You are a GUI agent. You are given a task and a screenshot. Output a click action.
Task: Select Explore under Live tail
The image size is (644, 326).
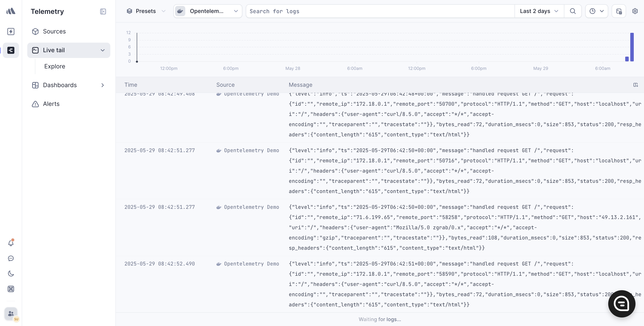click(x=55, y=66)
